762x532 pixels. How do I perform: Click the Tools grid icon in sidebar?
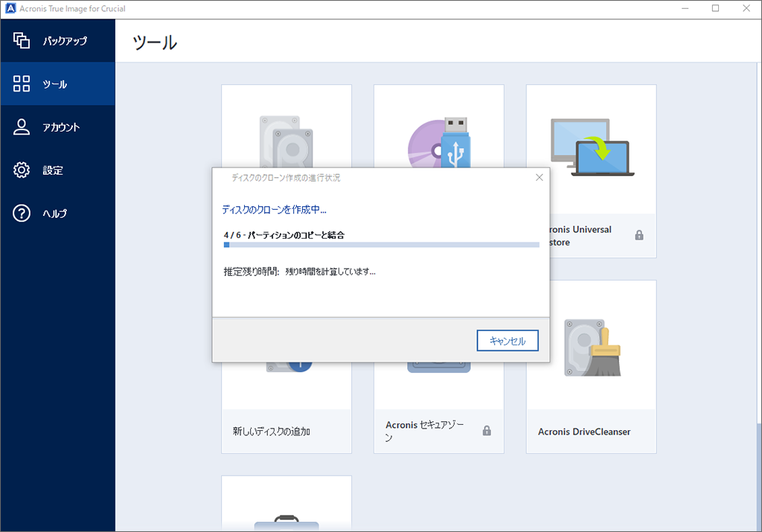pyautogui.click(x=22, y=84)
